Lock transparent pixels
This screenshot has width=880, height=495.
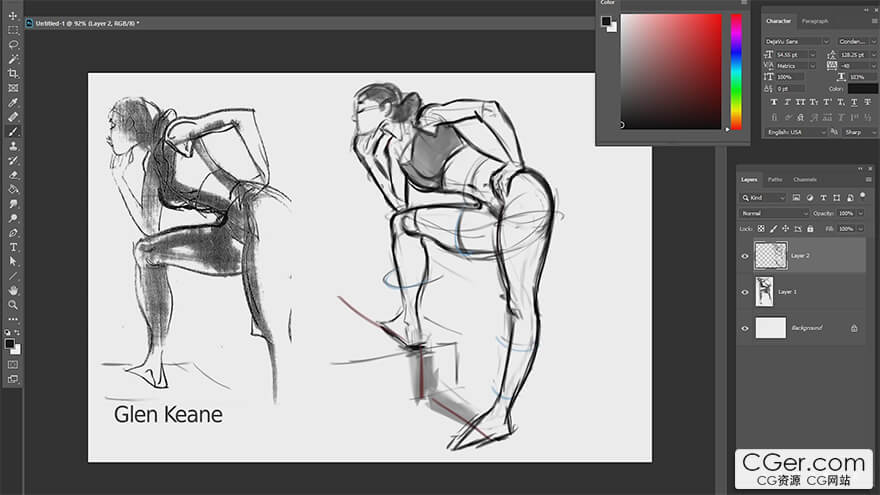[761, 228]
